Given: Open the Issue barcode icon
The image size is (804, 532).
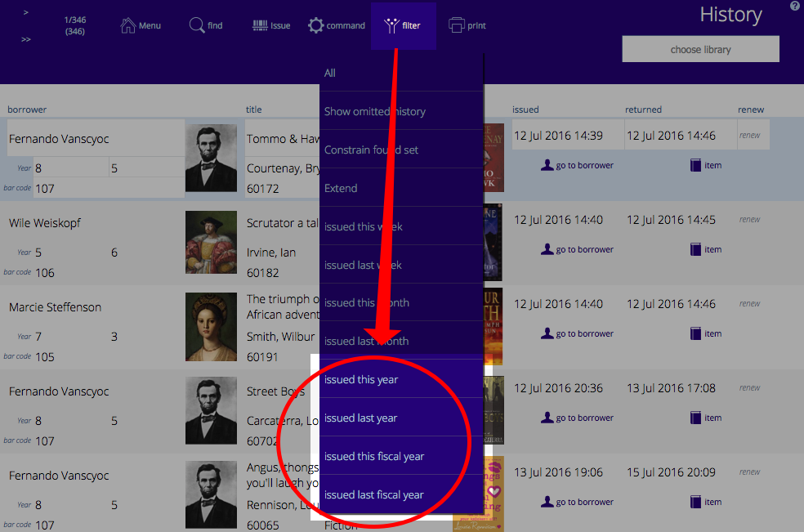Looking at the screenshot, I should point(261,25).
